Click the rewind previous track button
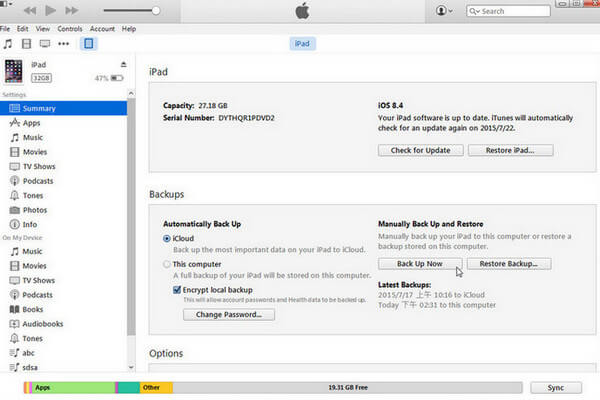This screenshot has height=400, width=600. click(30, 11)
